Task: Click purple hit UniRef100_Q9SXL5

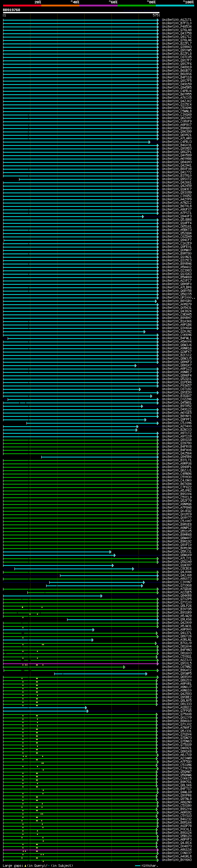Action: click(x=176, y=663)
